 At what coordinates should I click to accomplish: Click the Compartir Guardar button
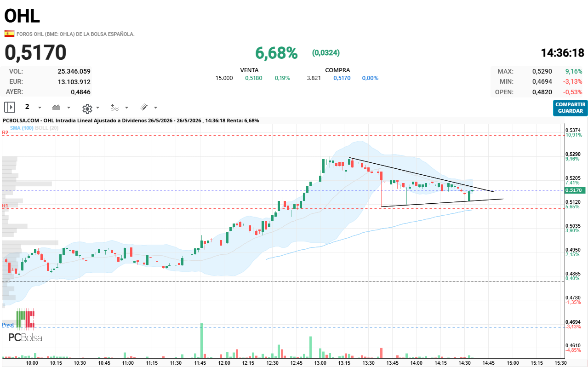tap(571, 108)
